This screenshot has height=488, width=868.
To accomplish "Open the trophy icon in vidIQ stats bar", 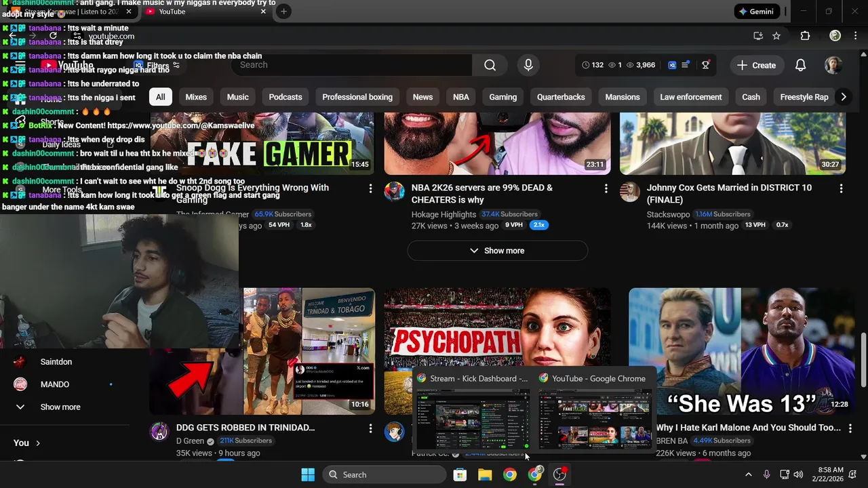I will (705, 65).
